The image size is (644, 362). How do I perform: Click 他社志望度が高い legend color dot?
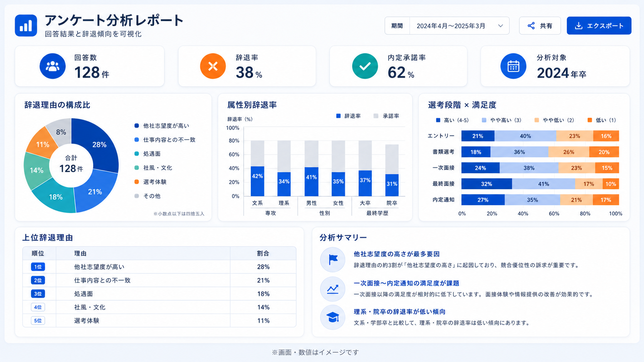(136, 126)
